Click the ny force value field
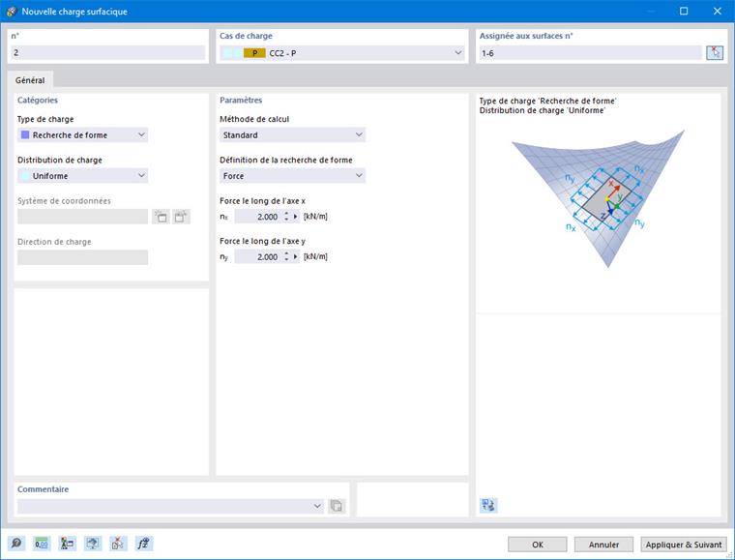735x560 pixels. pyautogui.click(x=258, y=257)
